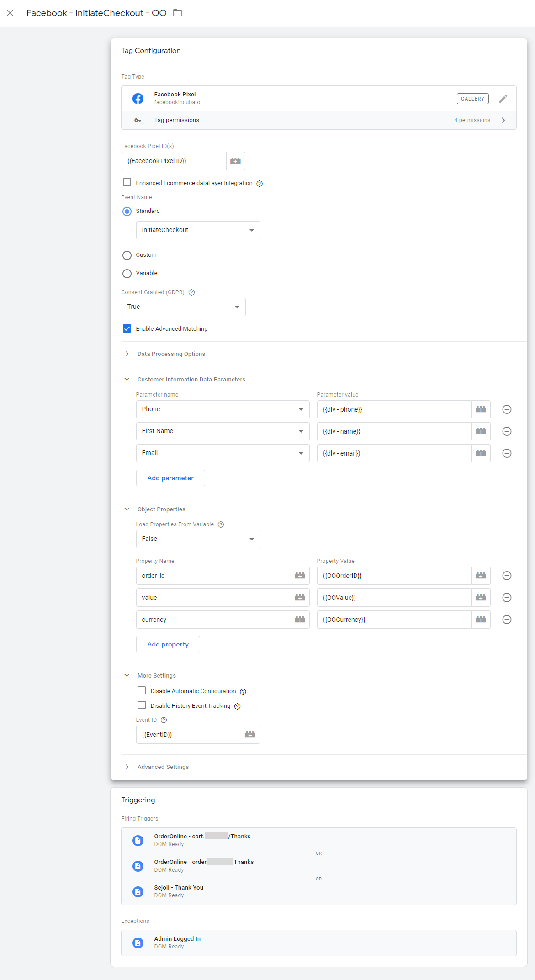Click the folder icon next to tag name
This screenshot has width=535, height=980.
point(178,13)
